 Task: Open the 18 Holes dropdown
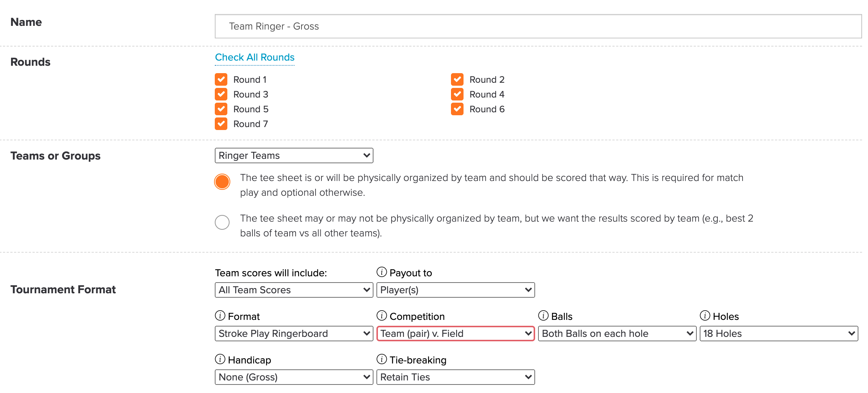coord(779,334)
